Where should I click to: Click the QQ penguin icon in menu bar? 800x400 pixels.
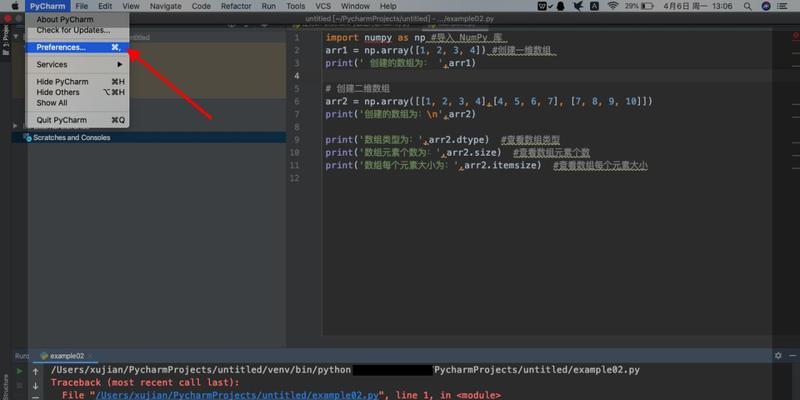[x=561, y=6]
